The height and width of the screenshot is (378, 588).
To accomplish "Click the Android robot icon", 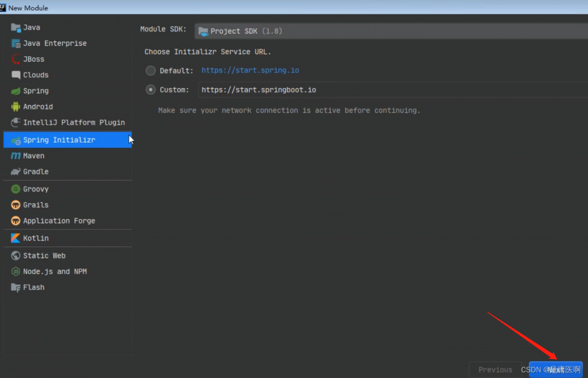I will tap(16, 107).
